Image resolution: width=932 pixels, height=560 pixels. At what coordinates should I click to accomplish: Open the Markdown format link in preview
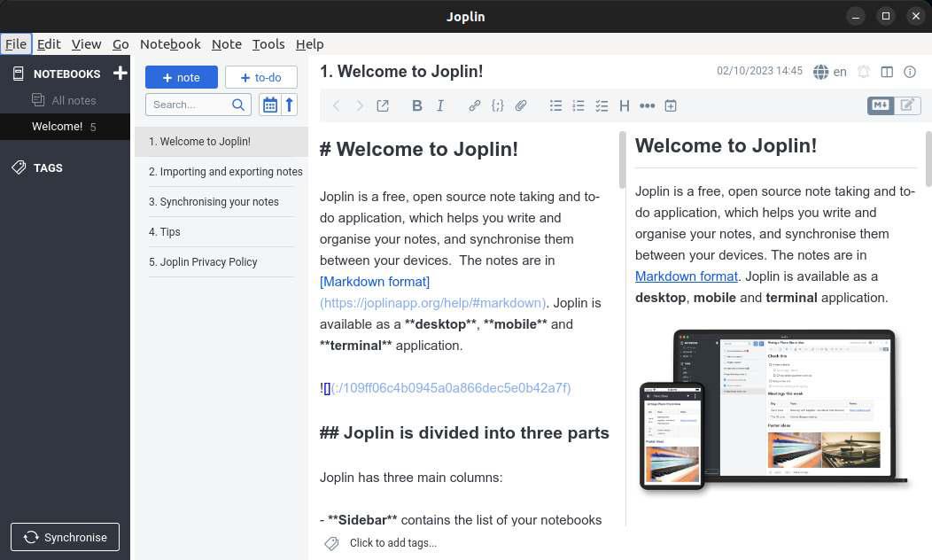click(x=686, y=276)
